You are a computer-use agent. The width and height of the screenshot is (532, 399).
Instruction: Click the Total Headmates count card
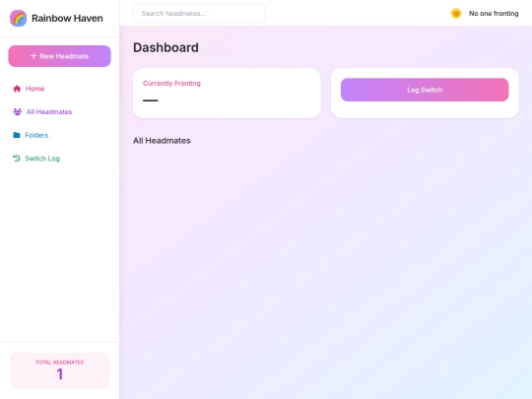60,370
